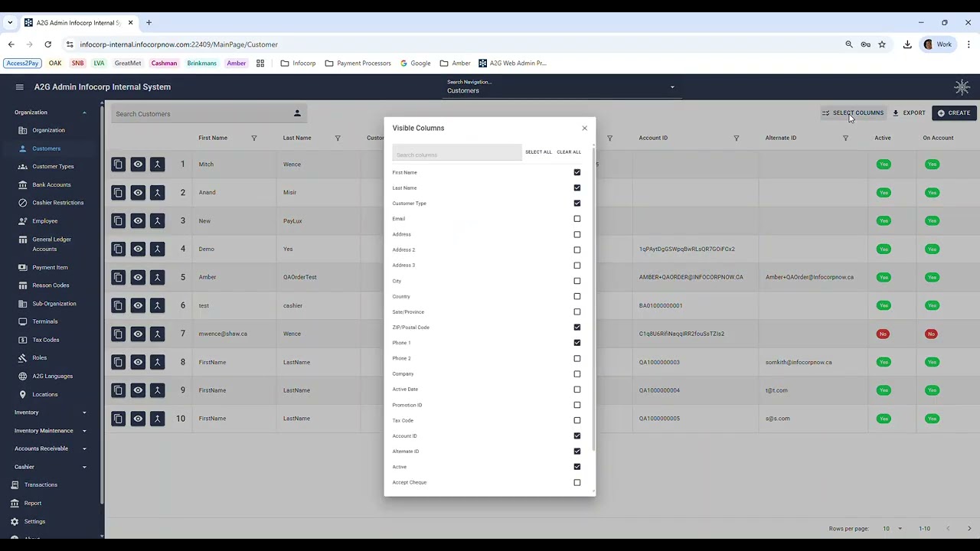Screen dimensions: 980x551
Task: Click the person icon in customer search
Action: (297, 113)
